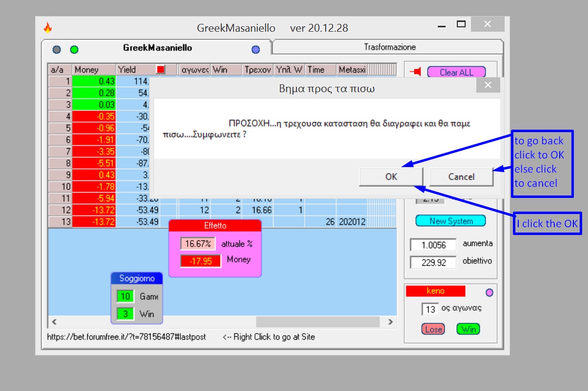Select the GreekMasaniello tab
This screenshot has width=588, height=391.
(x=157, y=48)
